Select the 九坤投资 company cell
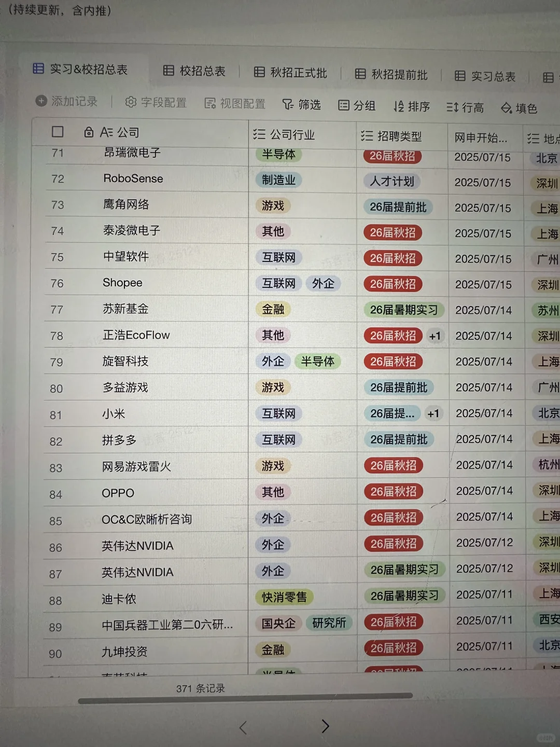560x747 pixels. coord(124,652)
